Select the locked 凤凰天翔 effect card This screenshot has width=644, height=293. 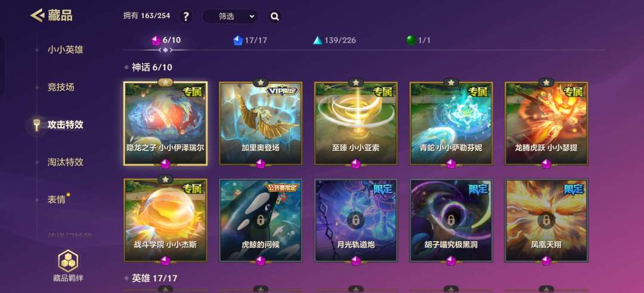546,220
